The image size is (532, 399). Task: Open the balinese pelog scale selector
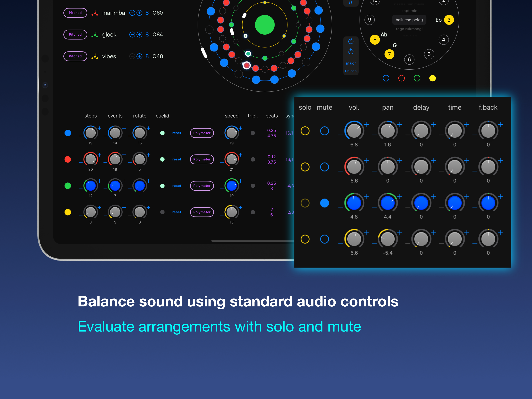point(409,20)
